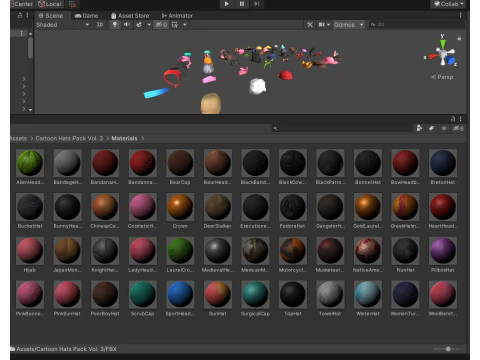Select the BretonHat material

pos(443,167)
